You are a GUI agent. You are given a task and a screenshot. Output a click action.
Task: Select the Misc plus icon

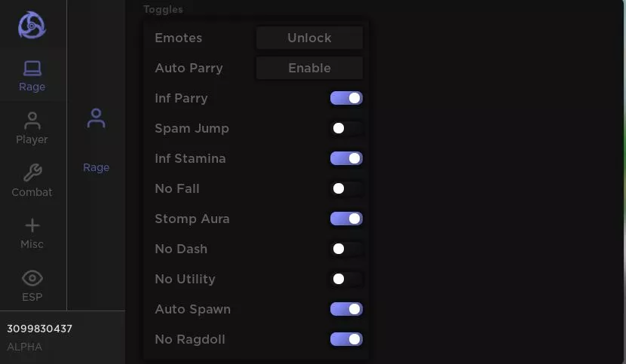(32, 225)
